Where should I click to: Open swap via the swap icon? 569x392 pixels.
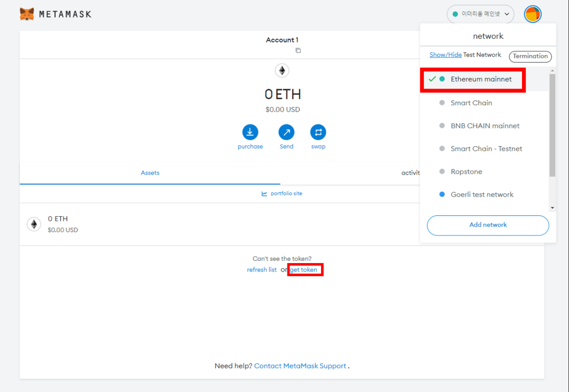[318, 132]
